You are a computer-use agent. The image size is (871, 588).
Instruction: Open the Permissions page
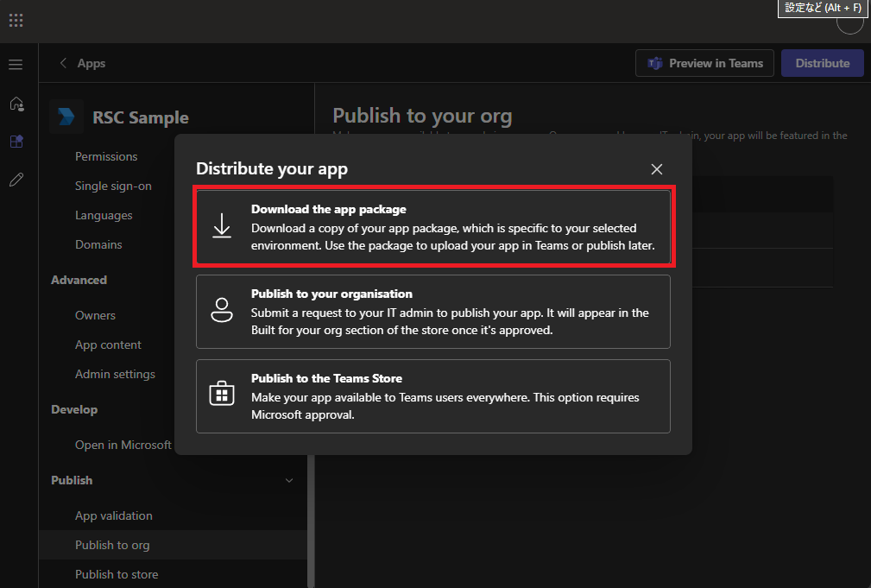point(106,156)
